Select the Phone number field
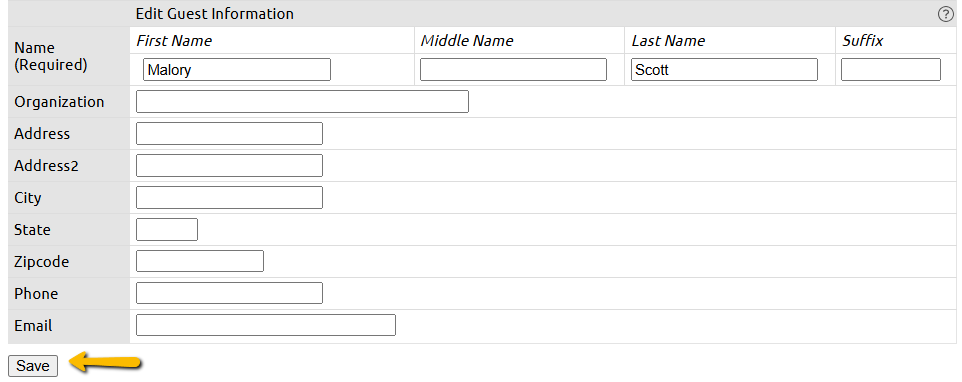This screenshot has width=962, height=382. click(229, 293)
